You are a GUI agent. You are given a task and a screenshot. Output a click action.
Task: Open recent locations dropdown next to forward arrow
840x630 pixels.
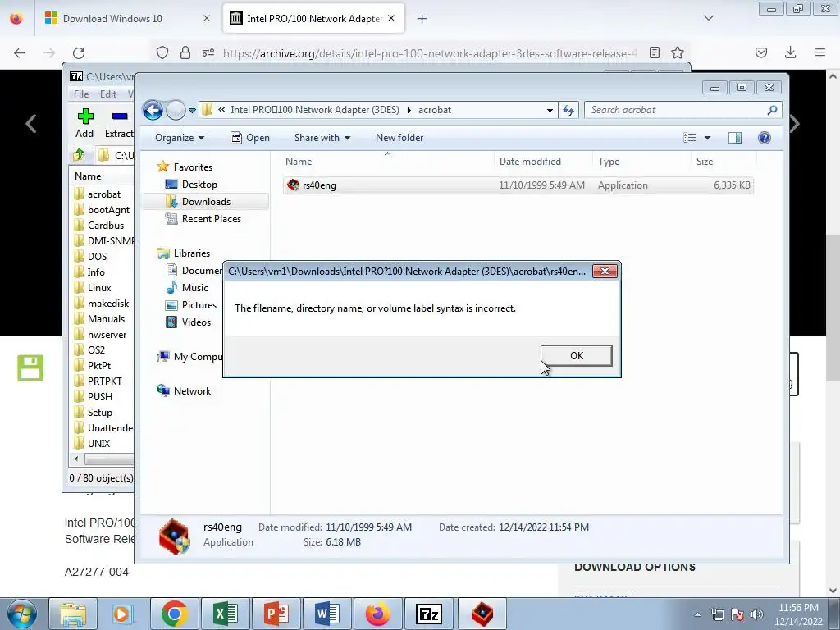point(192,111)
